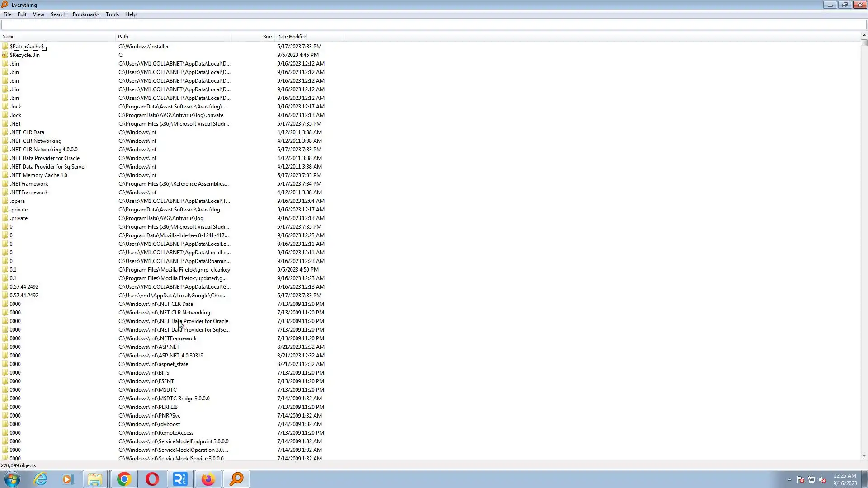Open Google Chrome from taskbar
This screenshot has width=868, height=488.
124,479
